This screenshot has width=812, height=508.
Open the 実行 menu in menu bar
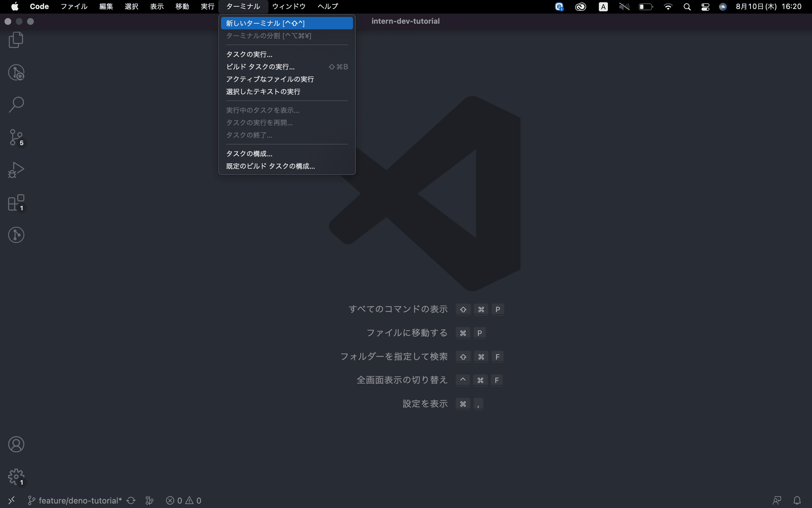tap(207, 6)
